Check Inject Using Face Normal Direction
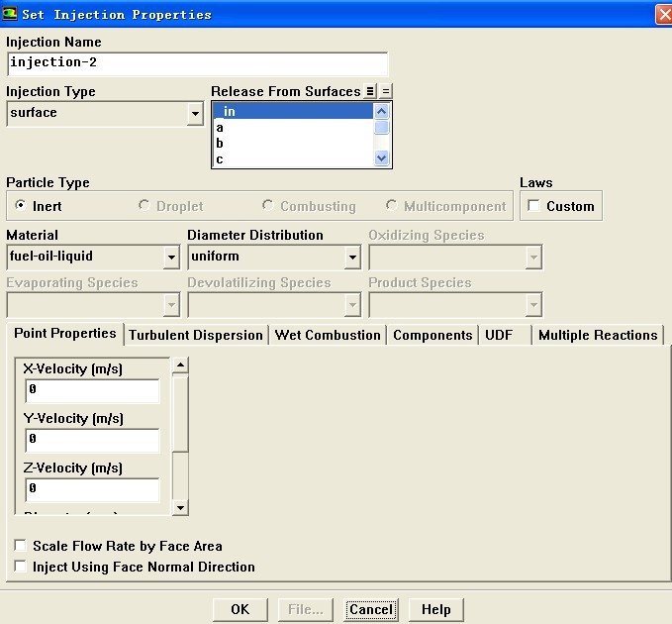The width and height of the screenshot is (672, 624). pyautogui.click(x=21, y=567)
